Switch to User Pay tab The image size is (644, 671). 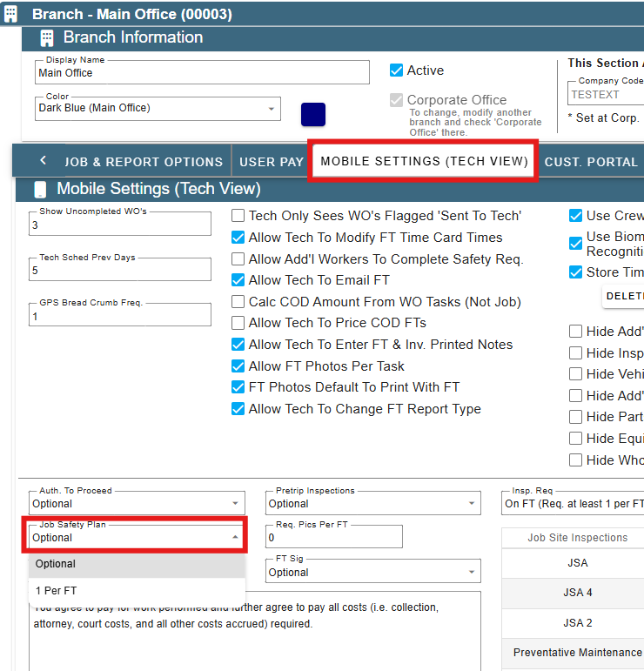[272, 162]
